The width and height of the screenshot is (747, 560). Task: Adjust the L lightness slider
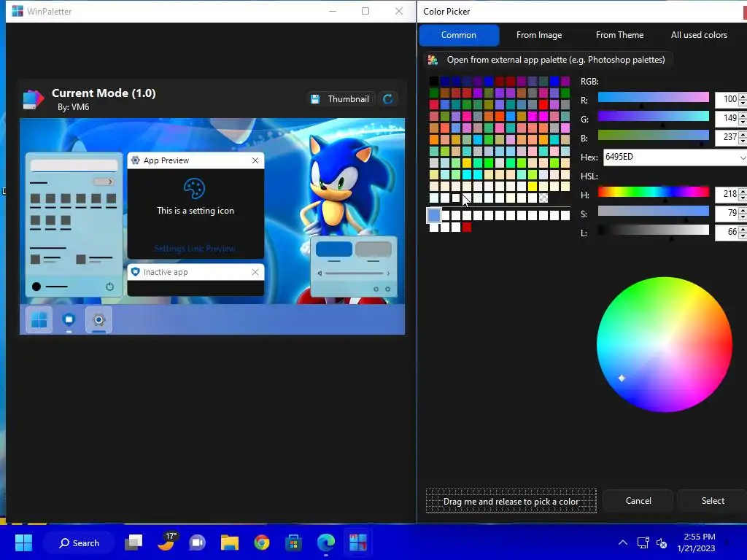653,230
